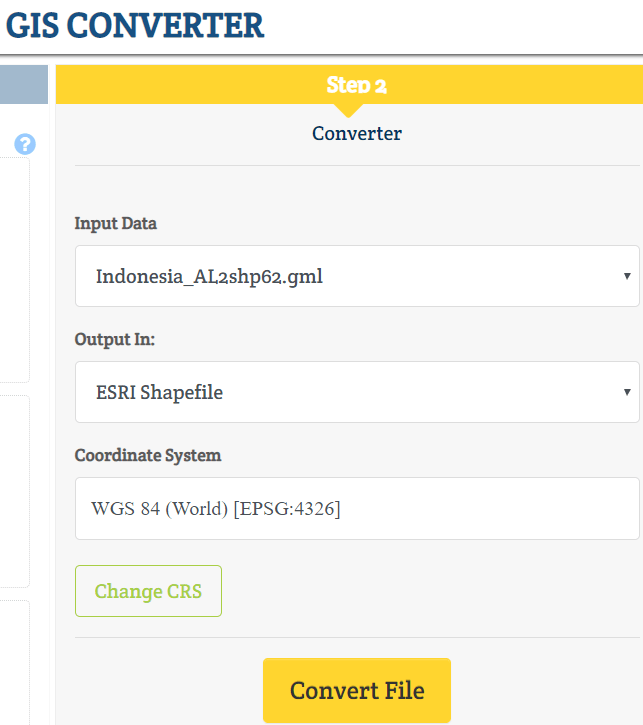Open the Input Data dropdown with Indonesia_AL2shp62.gml

point(357,276)
